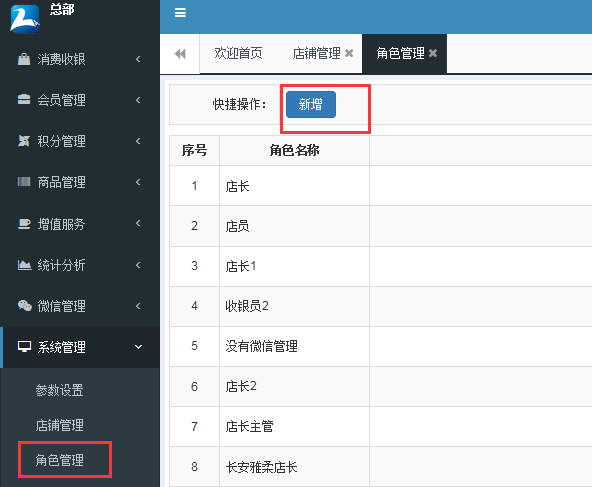Switch to the 店铺管理 tab
The image size is (592, 487).
coord(316,53)
